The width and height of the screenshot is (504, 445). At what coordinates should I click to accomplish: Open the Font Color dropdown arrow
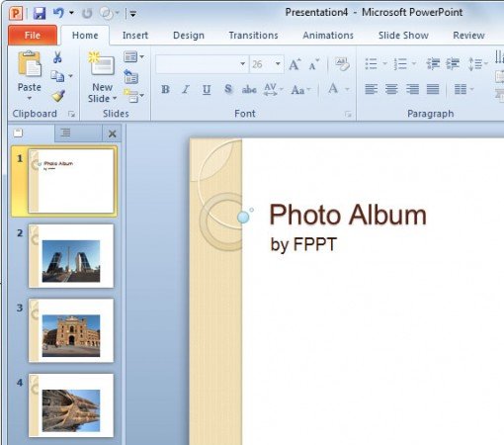pos(347,89)
